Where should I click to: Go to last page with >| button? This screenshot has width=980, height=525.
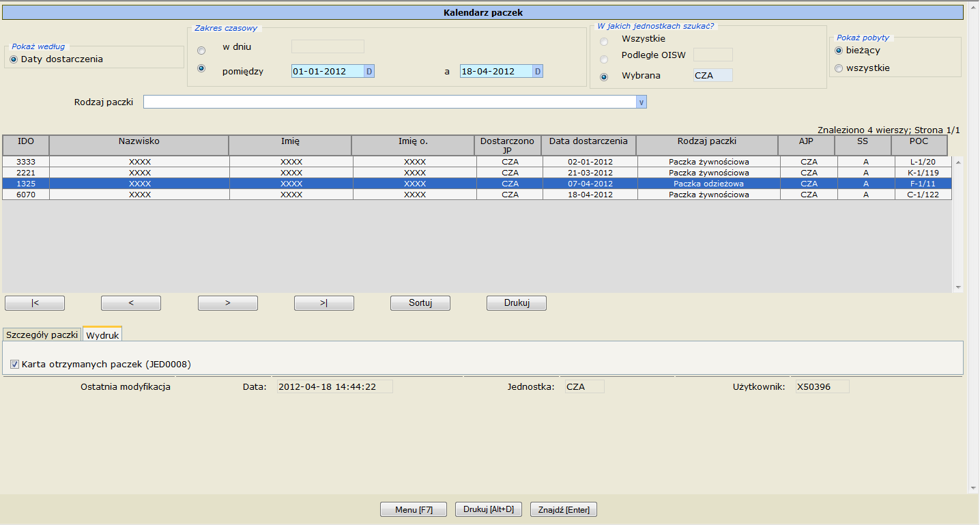tap(324, 303)
